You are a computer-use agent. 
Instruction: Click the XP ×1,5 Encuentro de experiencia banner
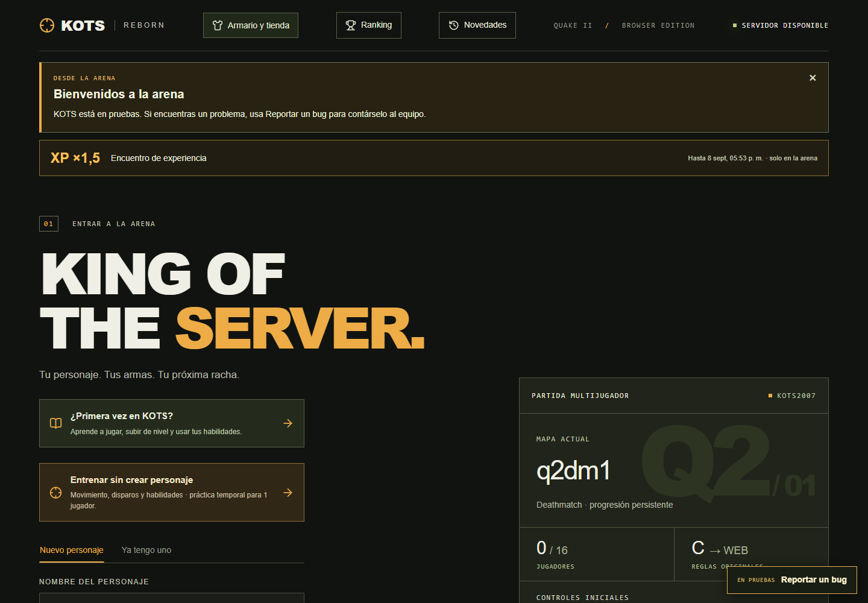click(x=434, y=158)
